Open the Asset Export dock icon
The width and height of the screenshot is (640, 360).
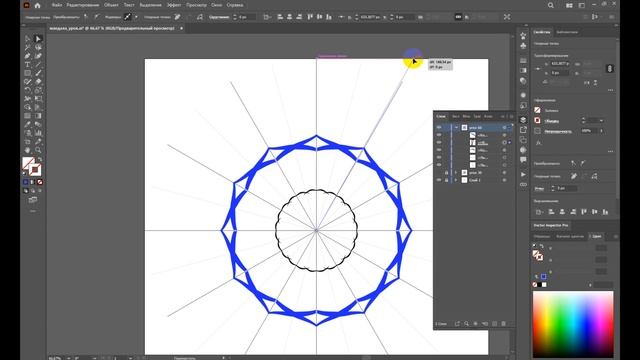(523, 130)
